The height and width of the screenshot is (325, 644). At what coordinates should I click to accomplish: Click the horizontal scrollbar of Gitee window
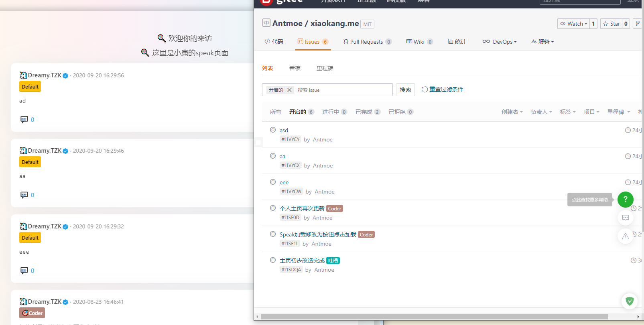[x=434, y=317]
